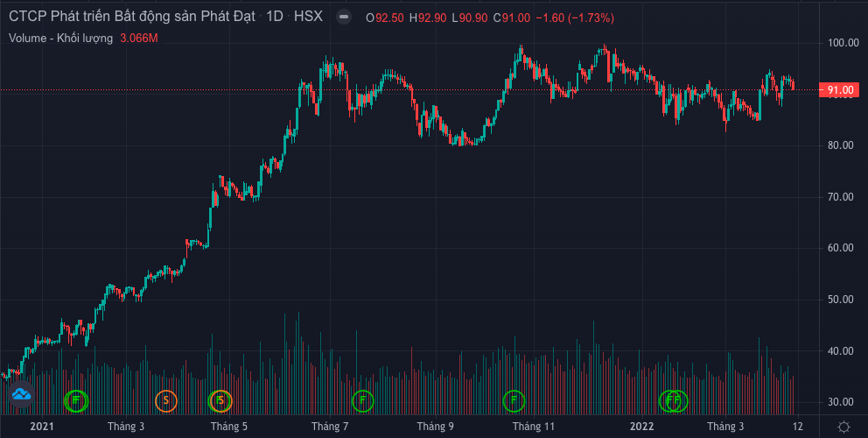Open chart settings via the gear icon
This screenshot has width=868, height=438.
tap(843, 427)
